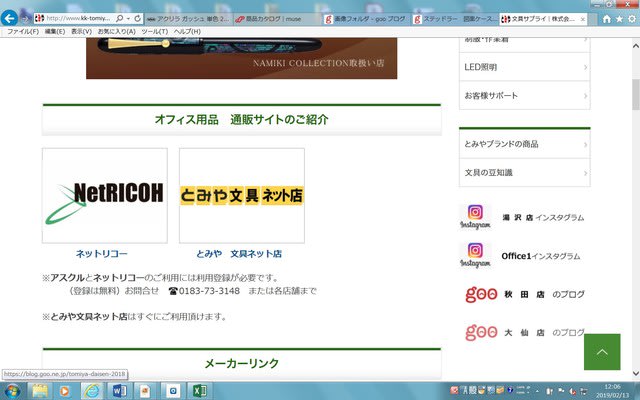The height and width of the screenshot is (400, 640).
Task: Switch to the 画像フォルダ goo ブログ tab
Action: tap(367, 19)
